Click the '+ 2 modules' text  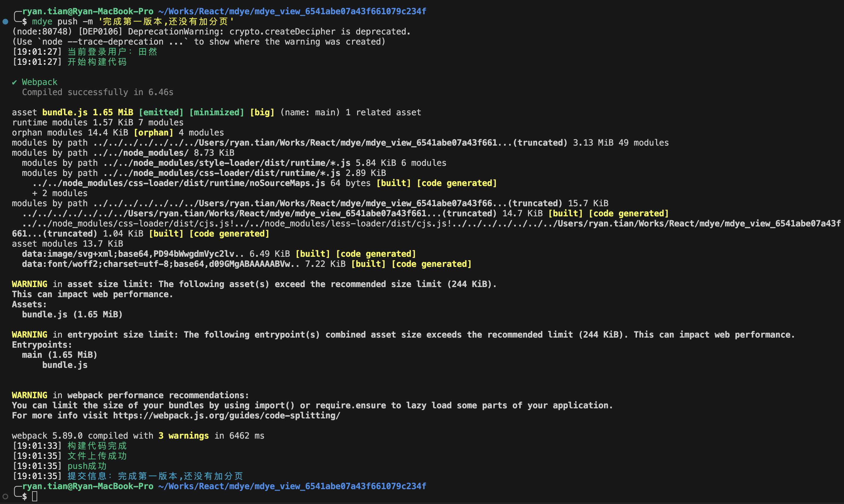coord(60,193)
